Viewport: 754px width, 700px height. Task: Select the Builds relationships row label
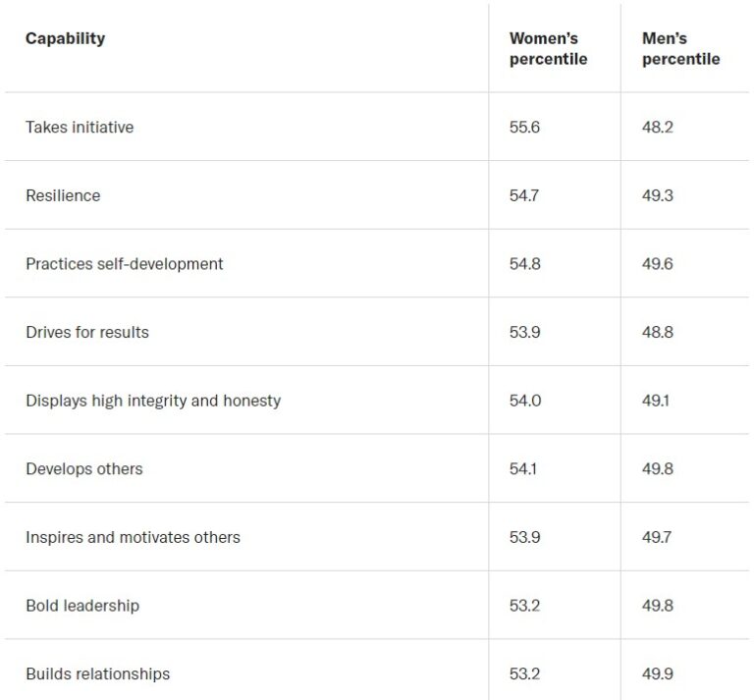(97, 674)
